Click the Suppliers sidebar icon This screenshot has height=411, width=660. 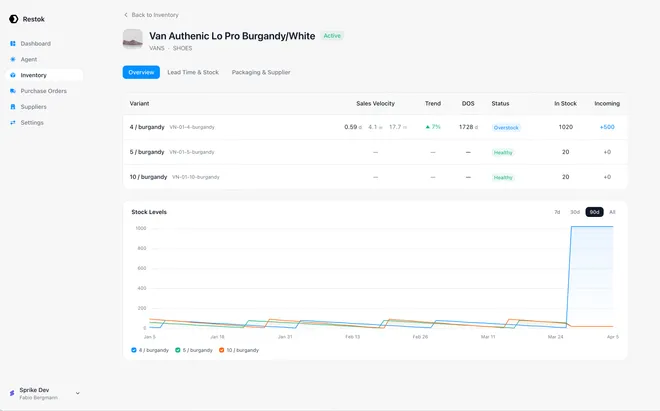pos(13,107)
